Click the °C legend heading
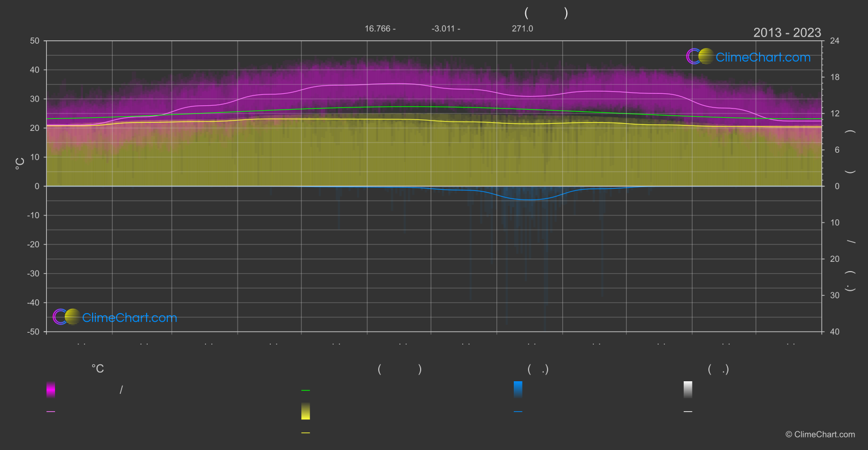This screenshot has width=868, height=450. [98, 369]
